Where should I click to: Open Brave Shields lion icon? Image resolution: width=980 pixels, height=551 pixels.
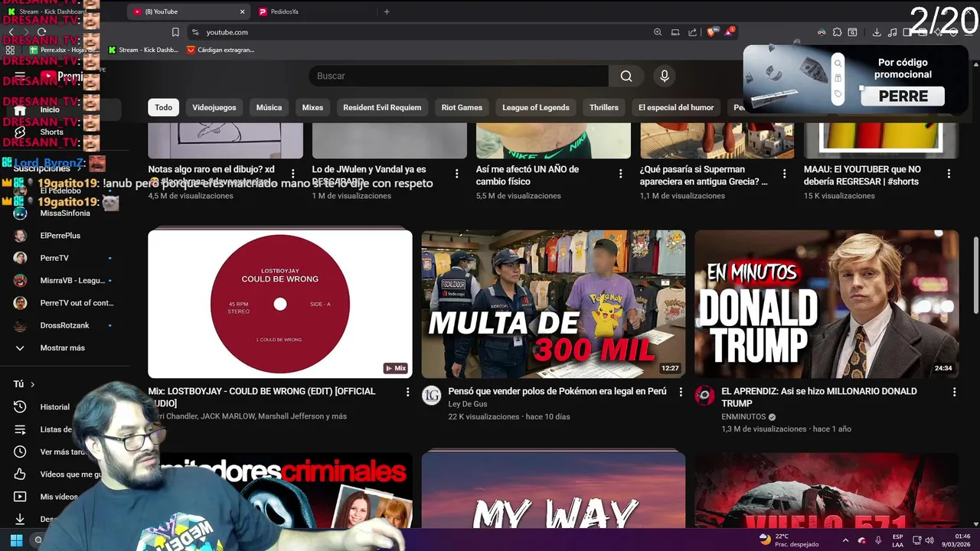tap(712, 32)
